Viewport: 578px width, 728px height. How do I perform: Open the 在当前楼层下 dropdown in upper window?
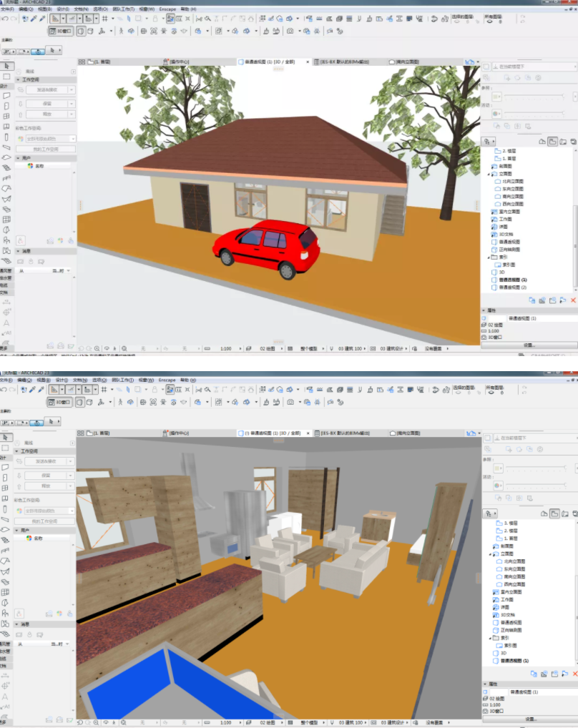pyautogui.click(x=534, y=67)
